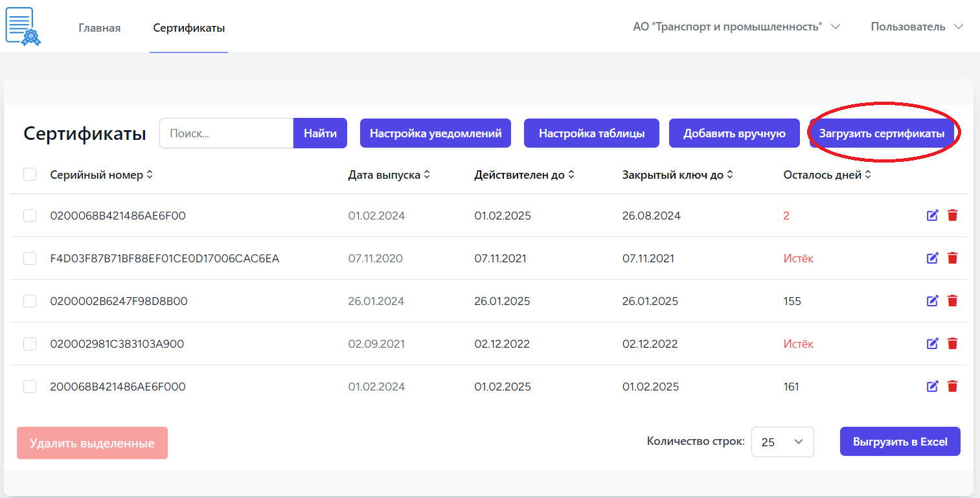Click serial number 200068B421486AE6F000
Image resolution: width=980 pixels, height=498 pixels.
(x=118, y=387)
